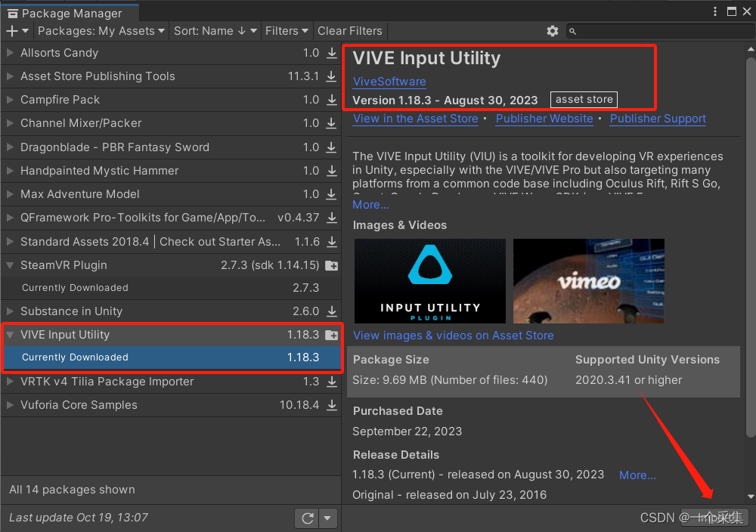This screenshot has width=756, height=532.
Task: Open the Publisher Support link
Action: point(658,119)
